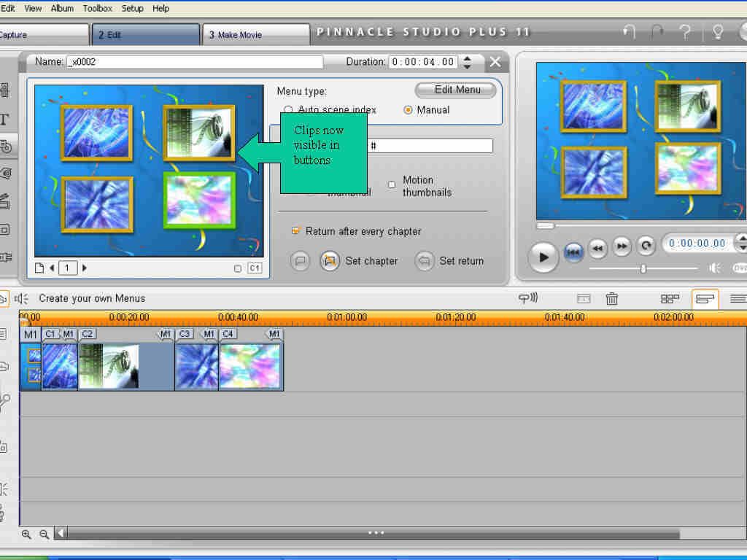
Task: Switch to the 3 Make Movie tab
Action: pos(256,35)
